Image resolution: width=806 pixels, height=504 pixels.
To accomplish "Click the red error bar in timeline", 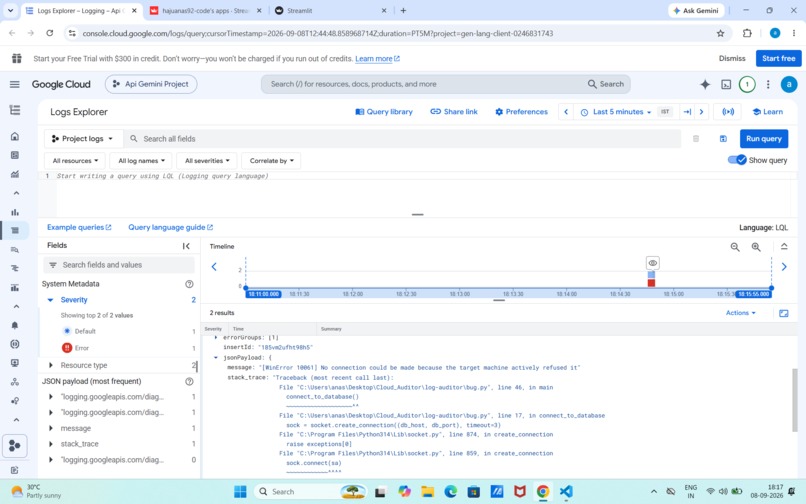I will pyautogui.click(x=651, y=283).
